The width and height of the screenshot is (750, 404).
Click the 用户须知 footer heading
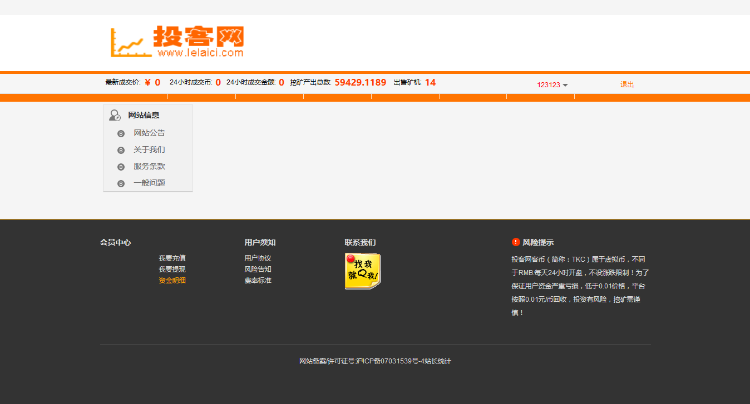[x=260, y=242]
